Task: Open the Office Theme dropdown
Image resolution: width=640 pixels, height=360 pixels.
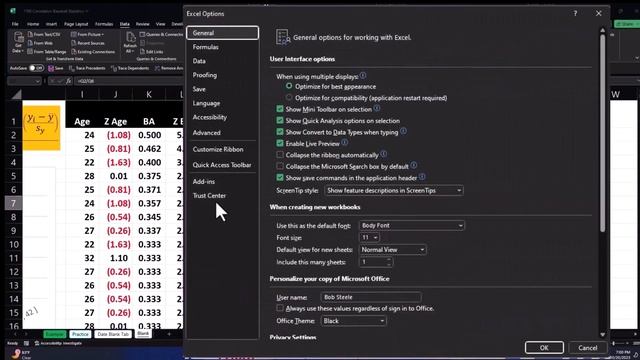Action: (353, 321)
